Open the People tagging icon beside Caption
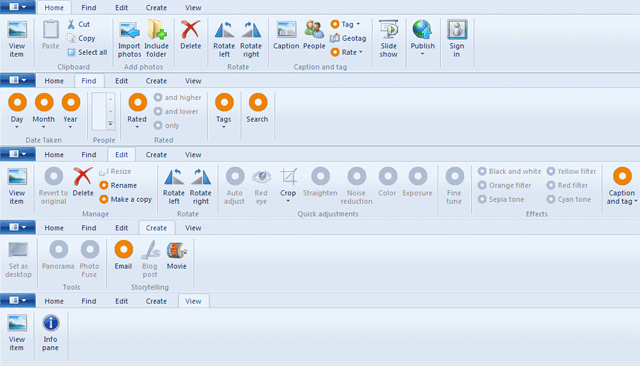The image size is (640, 366). (x=314, y=30)
